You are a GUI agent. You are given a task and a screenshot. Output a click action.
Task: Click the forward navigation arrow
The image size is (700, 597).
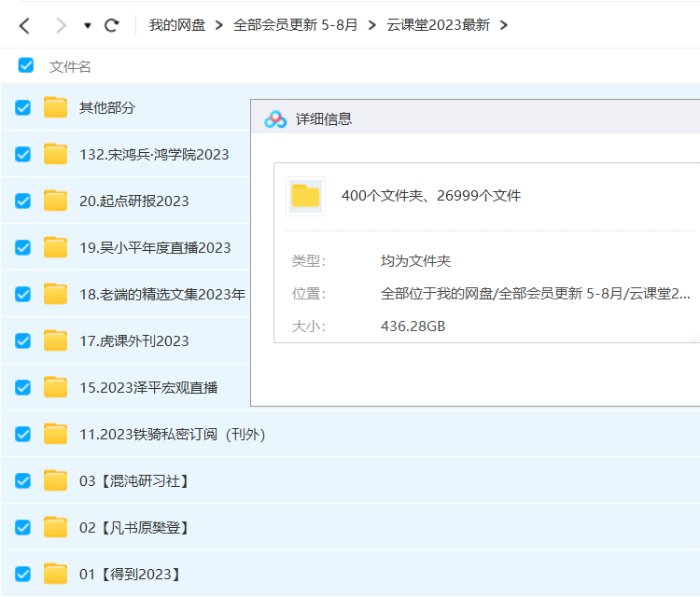pos(61,25)
